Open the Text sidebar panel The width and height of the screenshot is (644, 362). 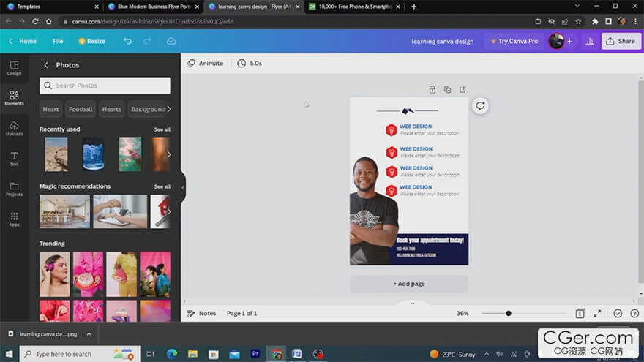click(14, 159)
